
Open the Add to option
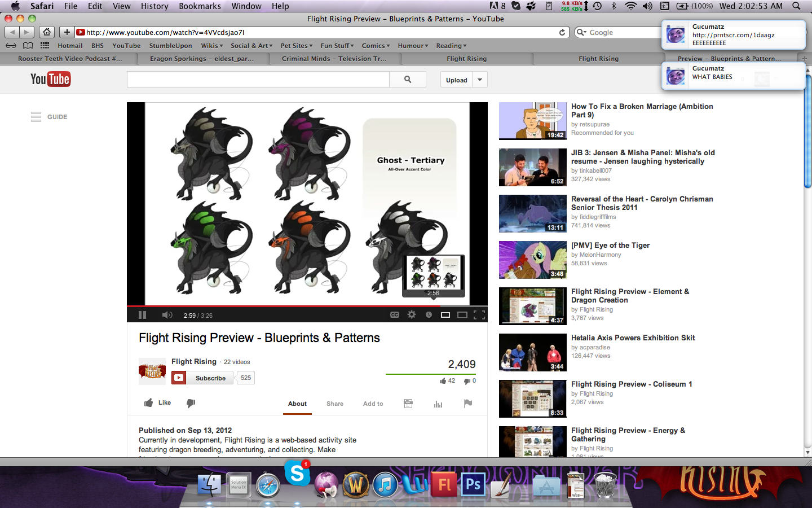[x=373, y=404]
